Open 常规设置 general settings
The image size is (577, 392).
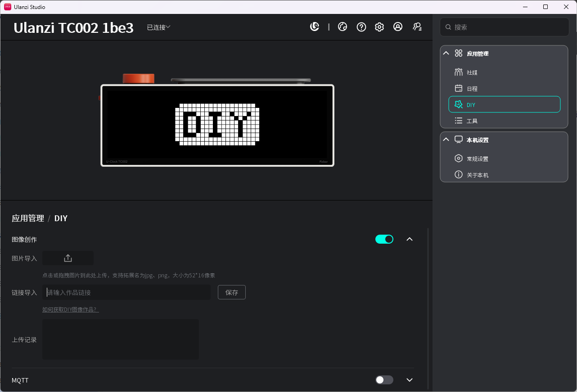(x=505, y=159)
